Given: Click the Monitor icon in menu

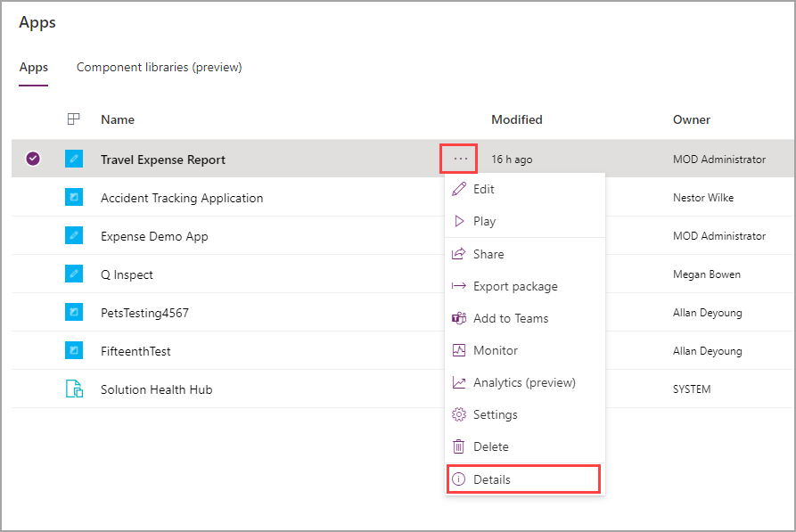Looking at the screenshot, I should [459, 350].
